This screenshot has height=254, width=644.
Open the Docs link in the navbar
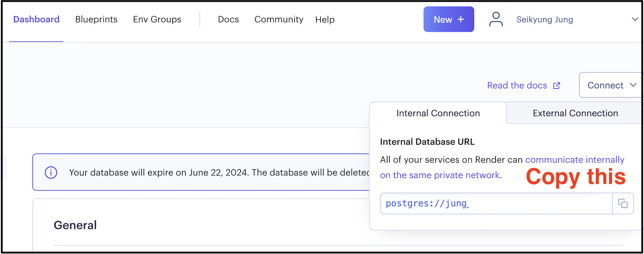(x=228, y=20)
